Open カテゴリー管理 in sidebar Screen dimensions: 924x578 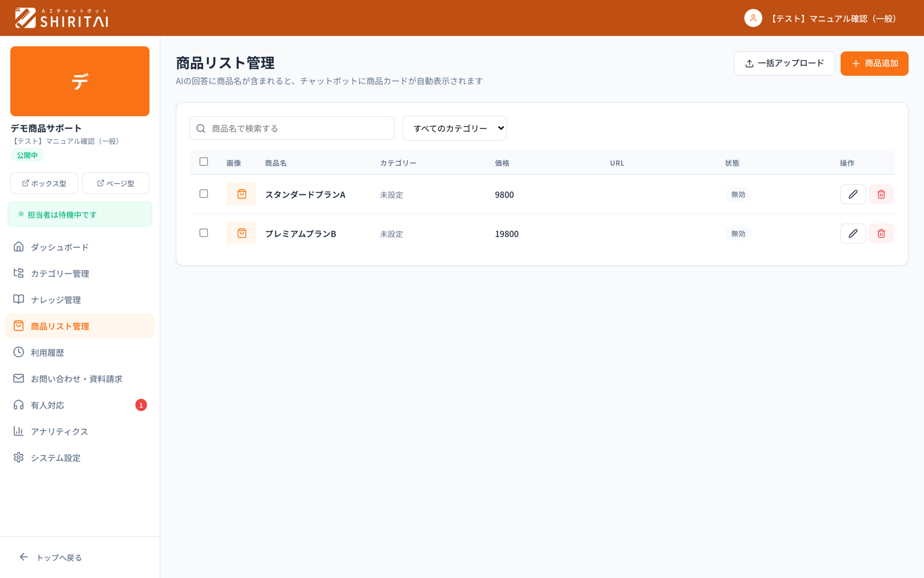click(80, 273)
